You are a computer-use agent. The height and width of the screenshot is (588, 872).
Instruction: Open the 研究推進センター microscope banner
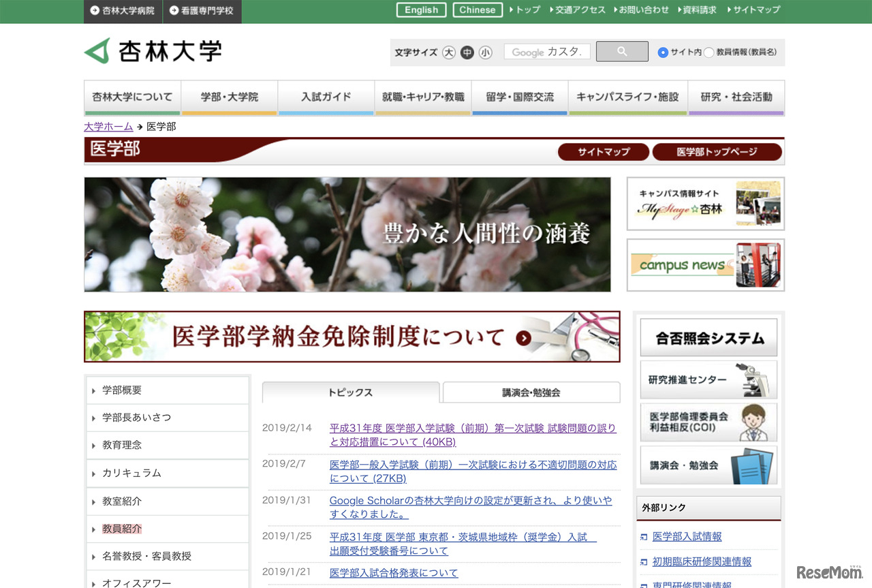coord(708,380)
